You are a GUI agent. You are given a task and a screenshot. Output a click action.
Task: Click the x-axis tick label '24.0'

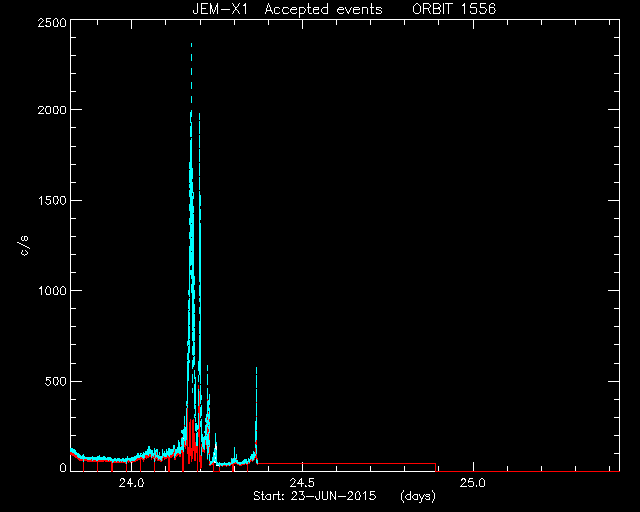pyautogui.click(x=131, y=483)
